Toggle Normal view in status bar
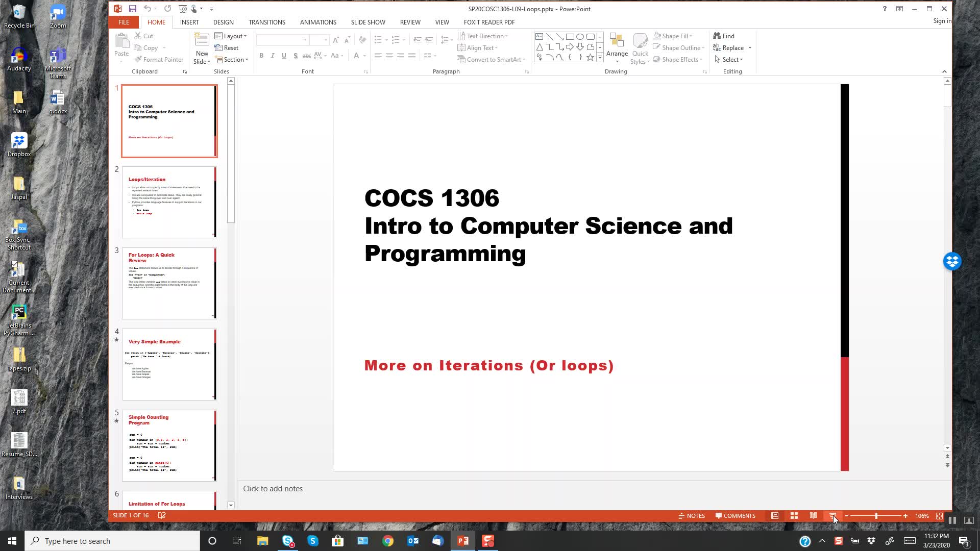 pyautogui.click(x=775, y=516)
